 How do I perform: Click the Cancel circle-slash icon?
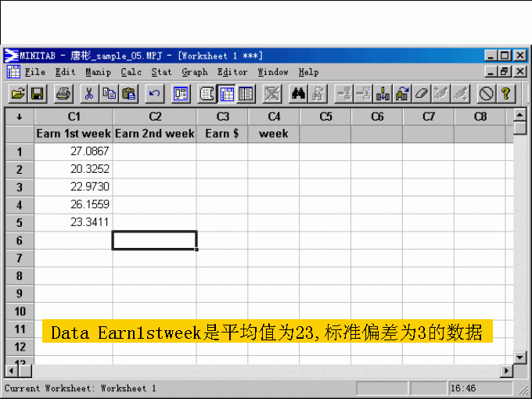click(487, 94)
